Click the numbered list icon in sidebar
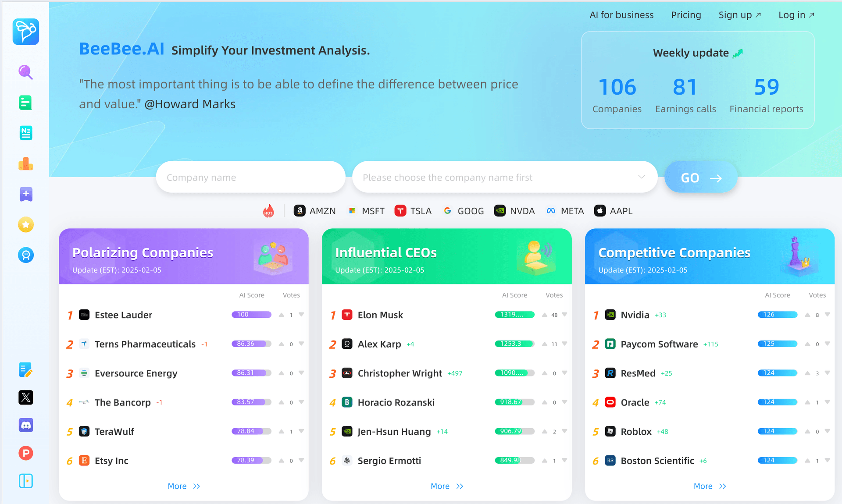 [26, 133]
